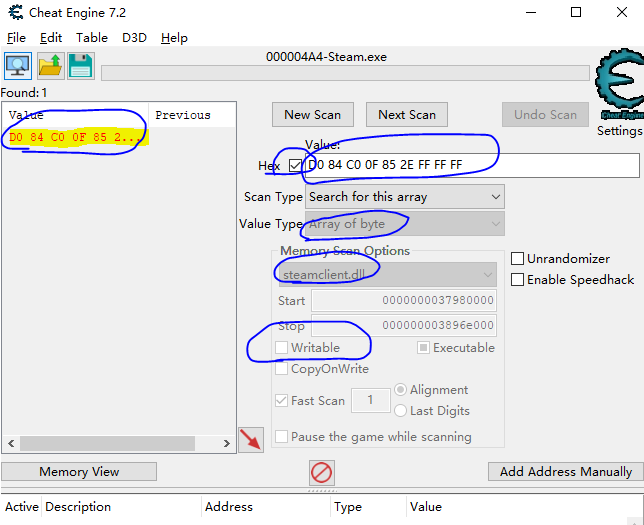Click the Start address field

[404, 300]
